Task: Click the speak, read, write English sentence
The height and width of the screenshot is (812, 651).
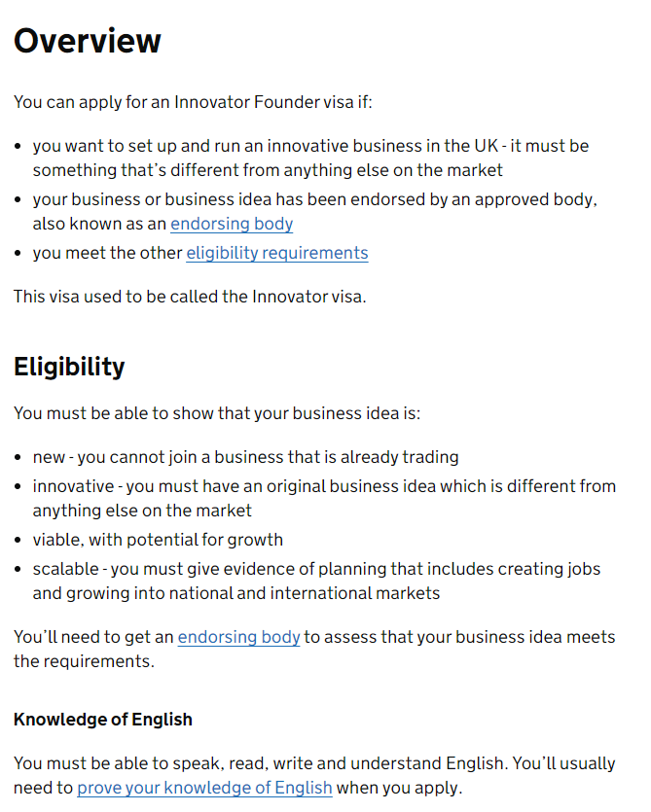Action: (x=314, y=775)
